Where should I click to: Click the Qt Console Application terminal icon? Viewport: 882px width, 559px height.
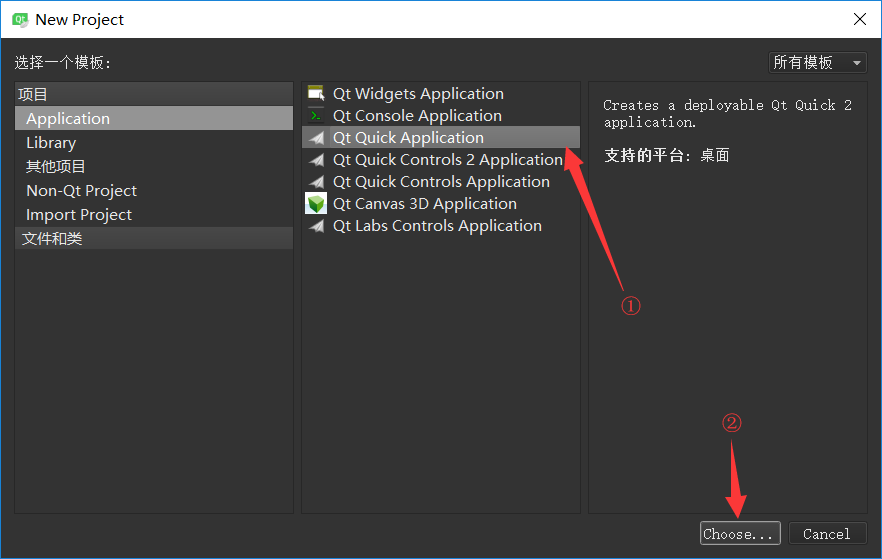click(x=316, y=116)
